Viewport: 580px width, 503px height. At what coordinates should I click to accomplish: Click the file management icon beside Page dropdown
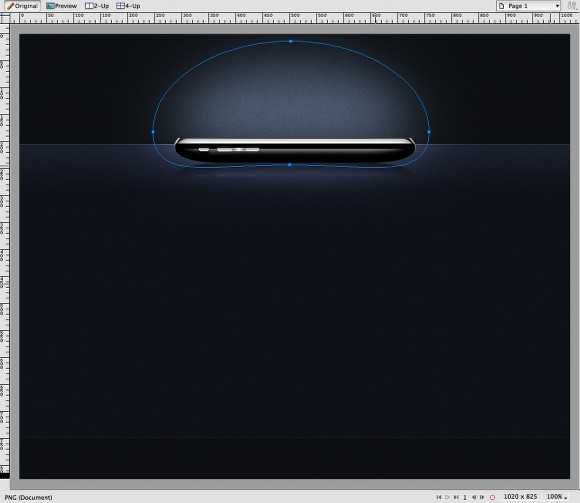click(572, 6)
